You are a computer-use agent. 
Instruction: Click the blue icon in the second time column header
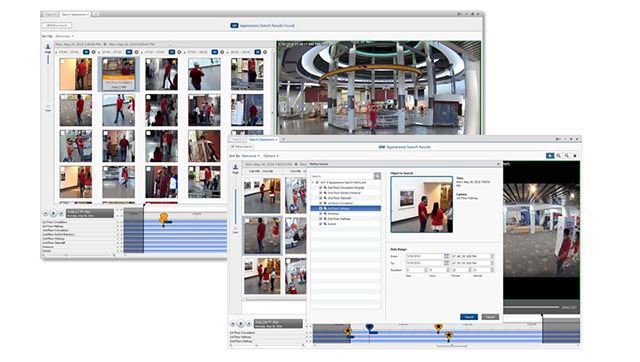(129, 52)
